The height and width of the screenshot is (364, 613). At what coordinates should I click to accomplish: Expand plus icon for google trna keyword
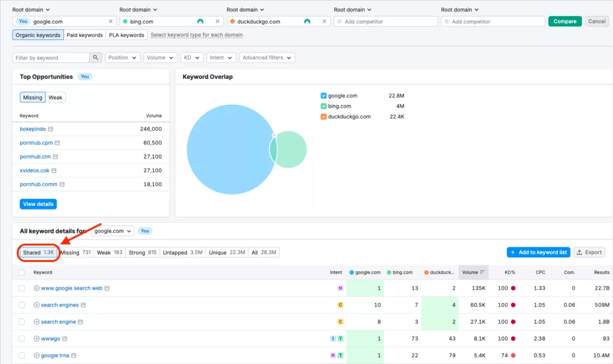point(37,356)
